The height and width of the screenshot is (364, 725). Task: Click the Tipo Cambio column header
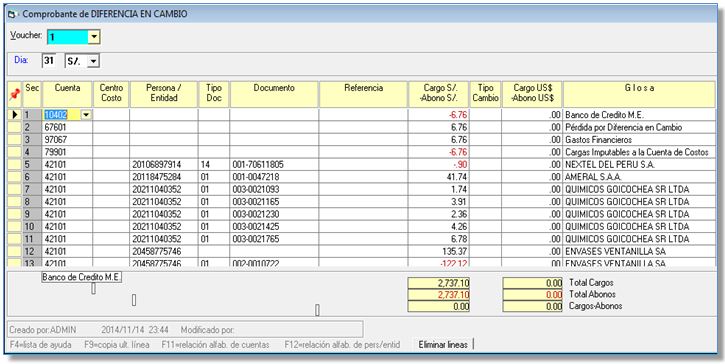[x=485, y=94]
